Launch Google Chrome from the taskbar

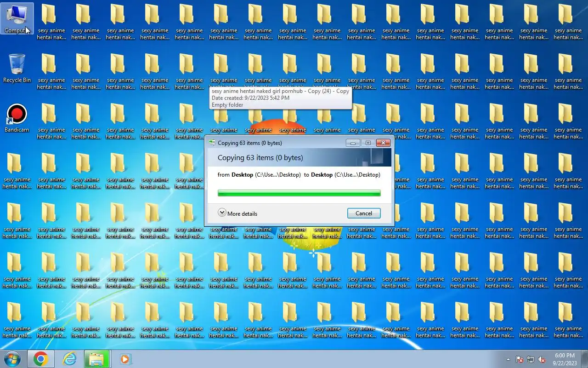[x=41, y=359]
